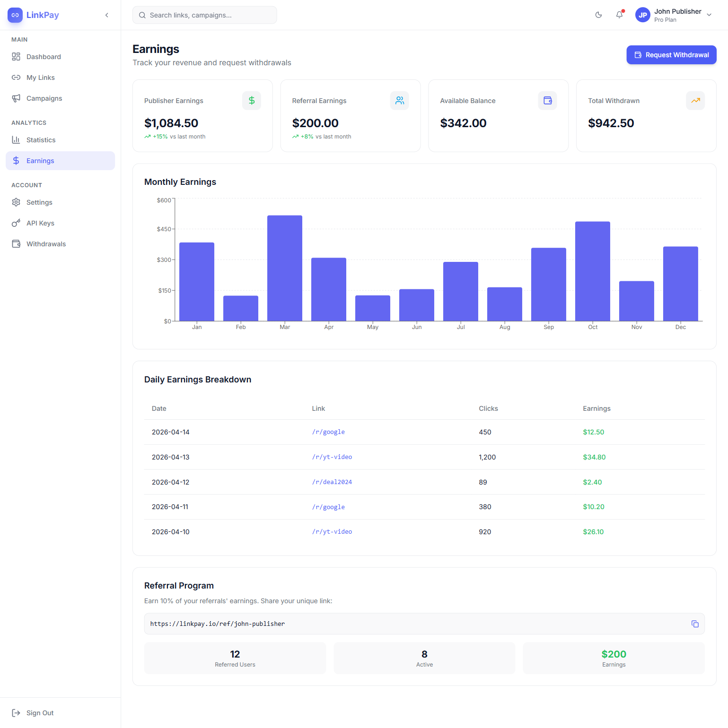
Task: Select Earnings in the sidebar
Action: (x=60, y=161)
